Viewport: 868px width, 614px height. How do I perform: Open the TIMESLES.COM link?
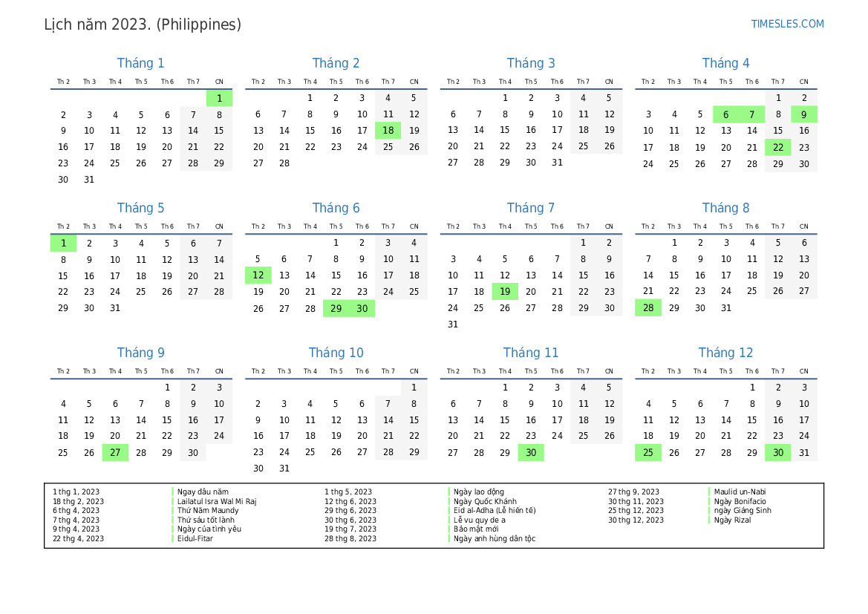(787, 24)
